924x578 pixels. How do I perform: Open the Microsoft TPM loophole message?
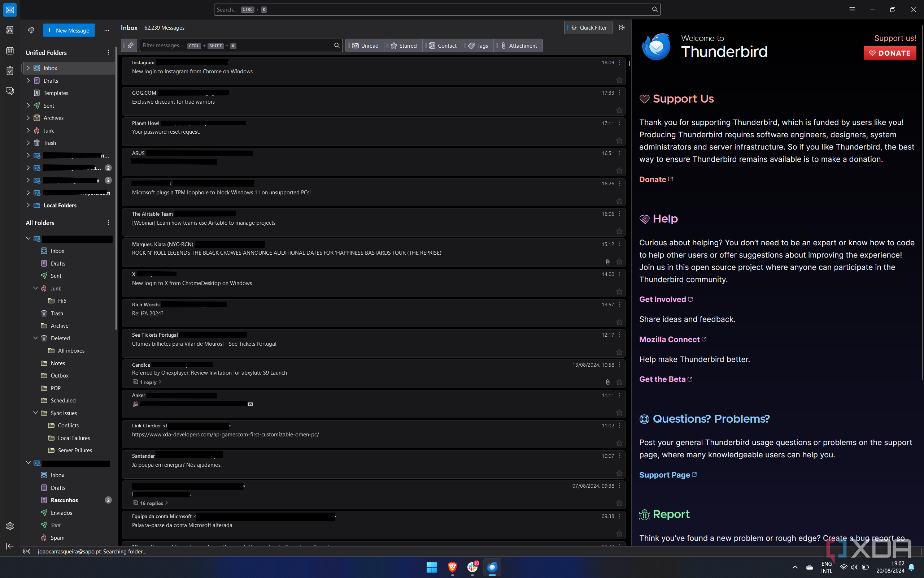pyautogui.click(x=374, y=192)
